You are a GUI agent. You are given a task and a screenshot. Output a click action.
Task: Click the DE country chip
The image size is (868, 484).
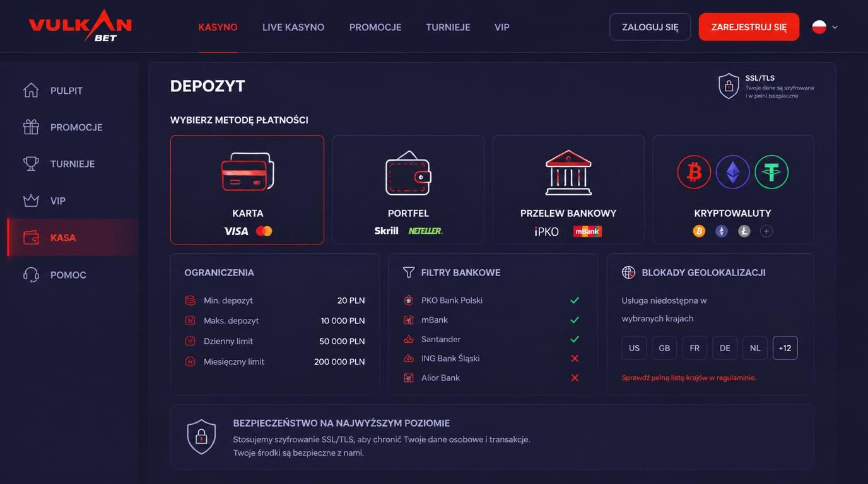point(725,348)
